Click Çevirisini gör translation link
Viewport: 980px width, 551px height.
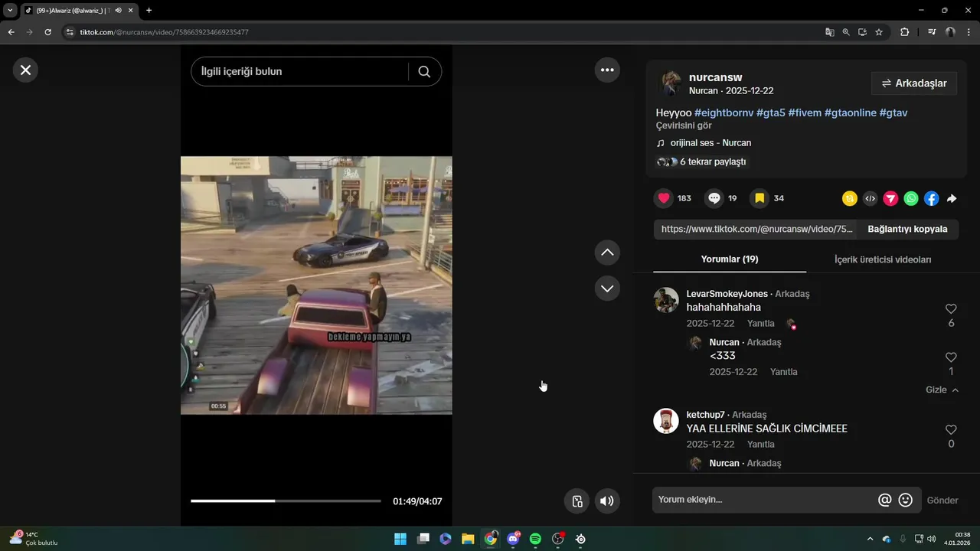(684, 126)
